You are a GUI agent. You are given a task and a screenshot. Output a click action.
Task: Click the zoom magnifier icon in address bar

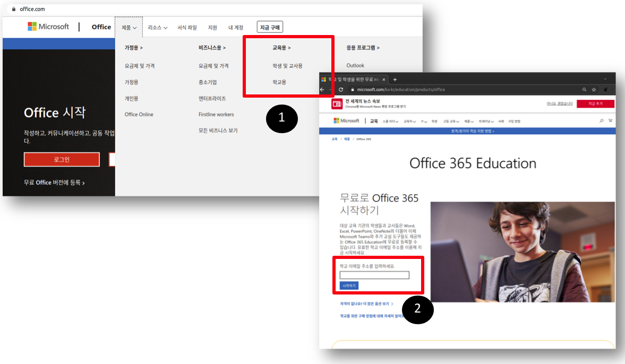(584, 90)
